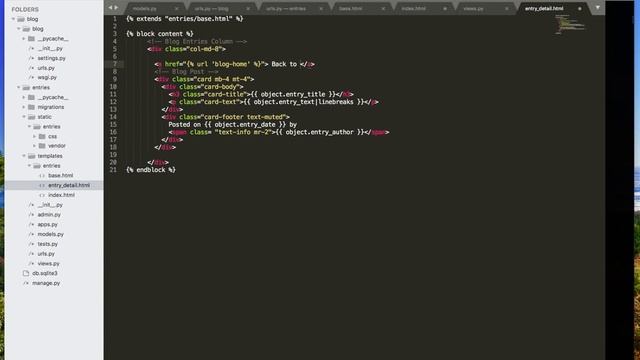This screenshot has height=360, width=640.
Task: Switch to the urls.py — blog tab
Action: click(x=211, y=9)
